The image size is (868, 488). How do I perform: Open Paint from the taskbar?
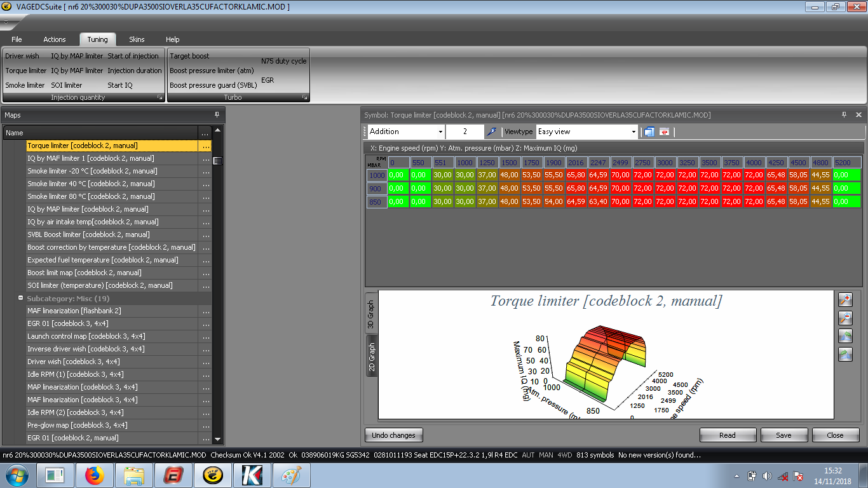pos(291,475)
